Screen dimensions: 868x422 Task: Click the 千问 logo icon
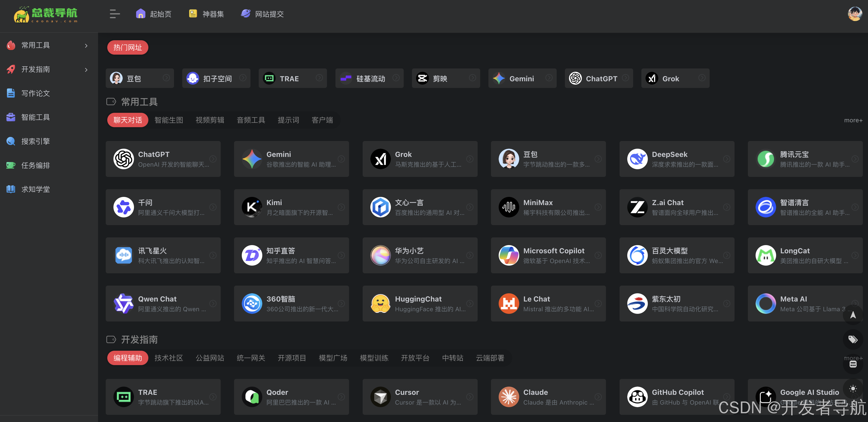pyautogui.click(x=124, y=207)
